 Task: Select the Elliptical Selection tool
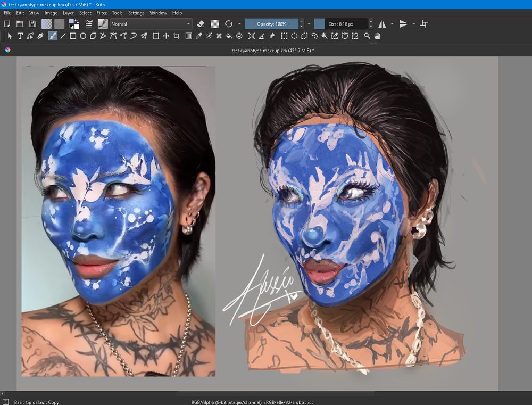pyautogui.click(x=294, y=36)
